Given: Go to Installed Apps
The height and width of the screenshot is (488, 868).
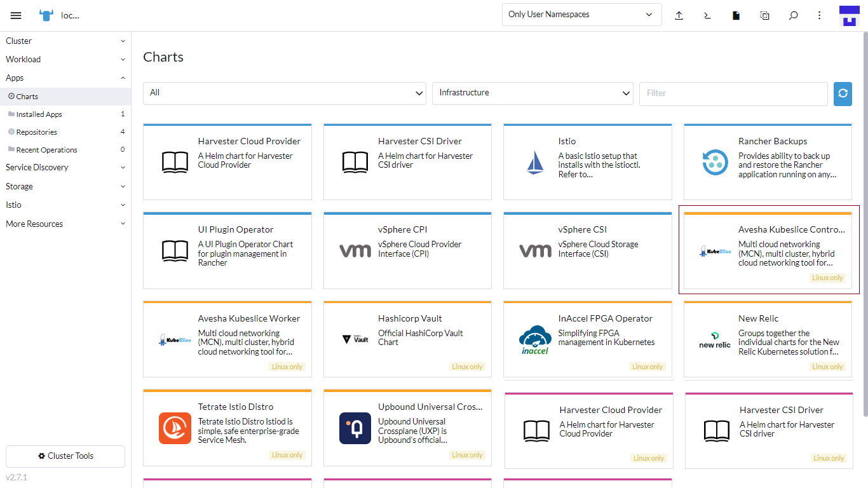Looking at the screenshot, I should [65, 114].
